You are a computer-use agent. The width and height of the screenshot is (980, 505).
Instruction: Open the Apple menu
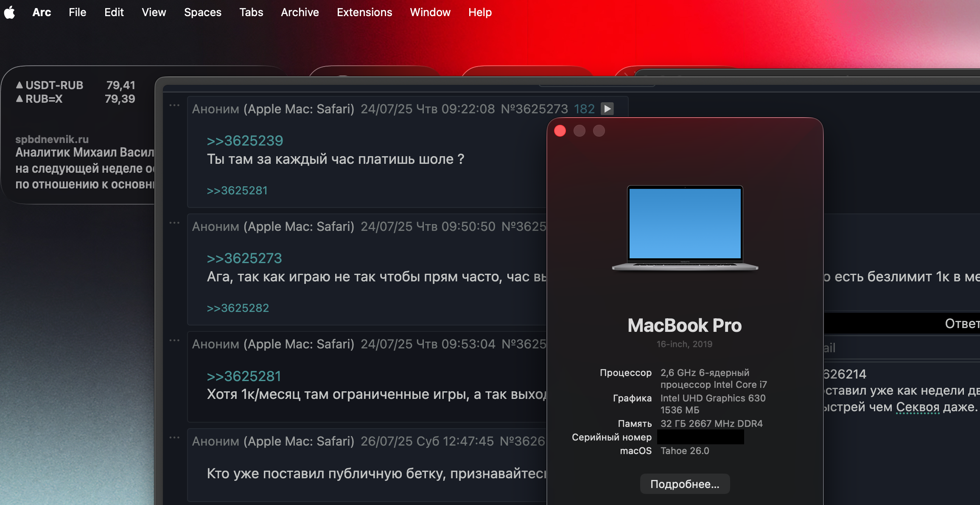[9, 12]
